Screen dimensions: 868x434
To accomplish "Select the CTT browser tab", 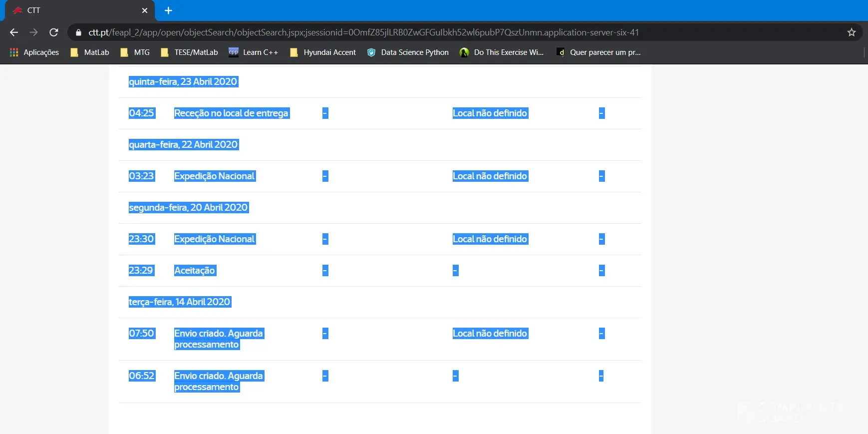I will 75,10.
